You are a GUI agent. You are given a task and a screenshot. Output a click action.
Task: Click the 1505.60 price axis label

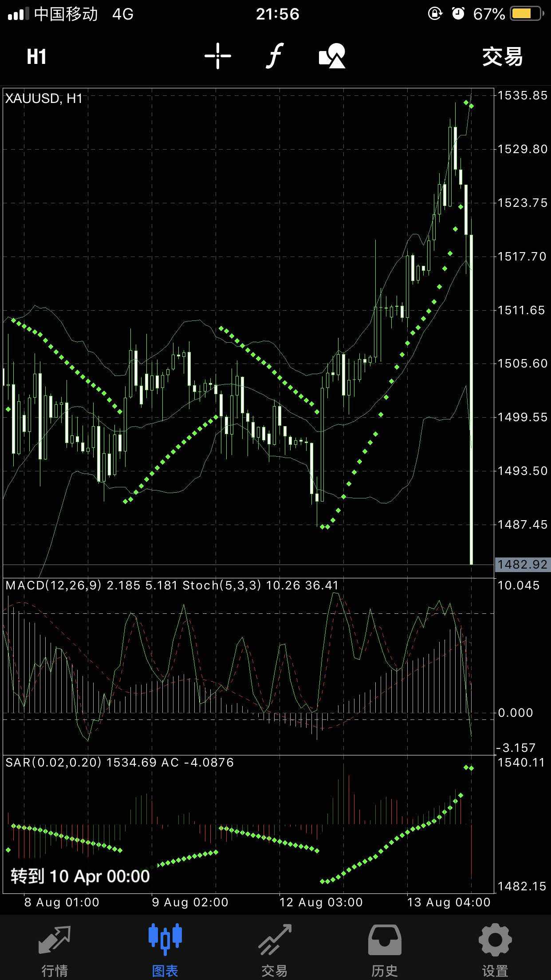pyautogui.click(x=523, y=364)
